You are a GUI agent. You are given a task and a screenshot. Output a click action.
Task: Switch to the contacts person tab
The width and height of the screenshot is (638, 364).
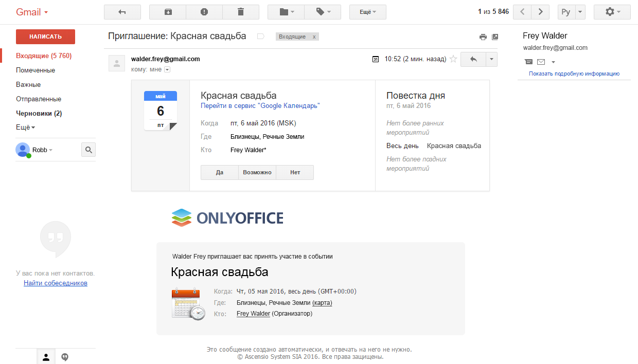pyautogui.click(x=46, y=357)
